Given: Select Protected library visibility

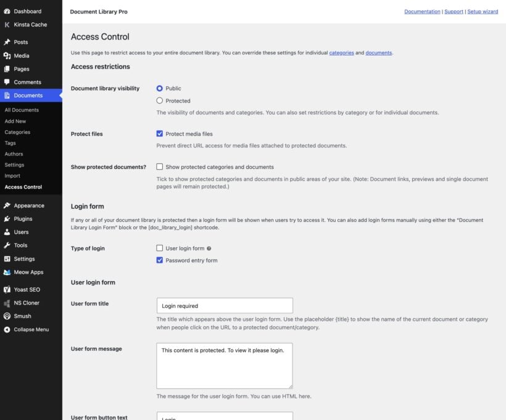Looking at the screenshot, I should pos(159,101).
